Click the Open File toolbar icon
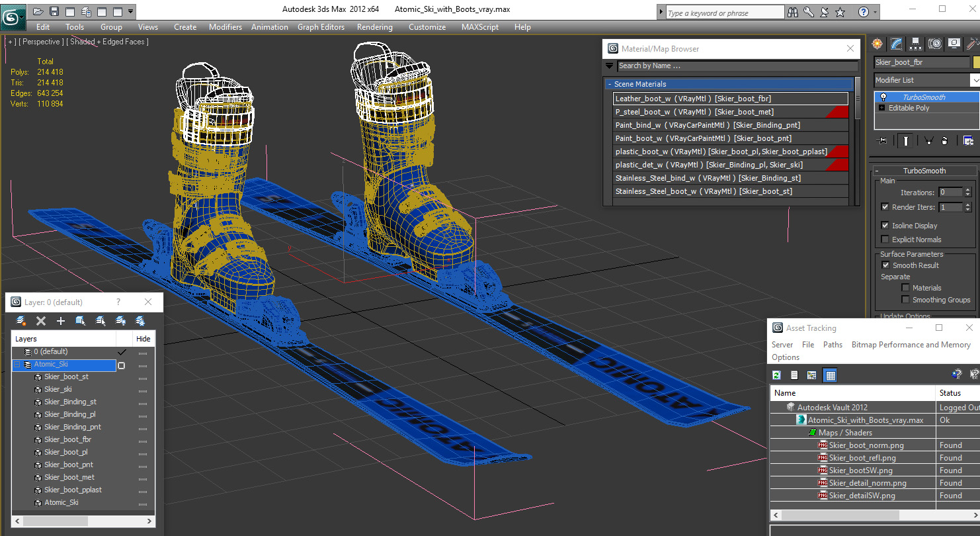This screenshot has height=536, width=980. point(38,11)
